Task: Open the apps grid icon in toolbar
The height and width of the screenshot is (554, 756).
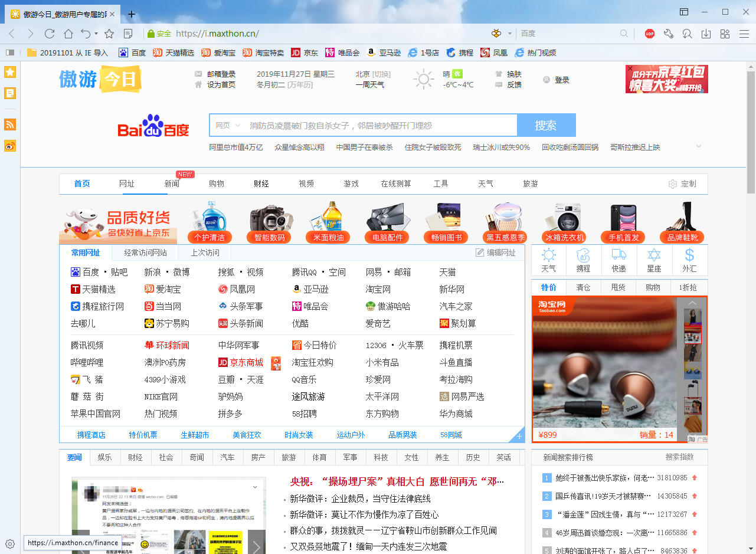Action: [x=725, y=34]
